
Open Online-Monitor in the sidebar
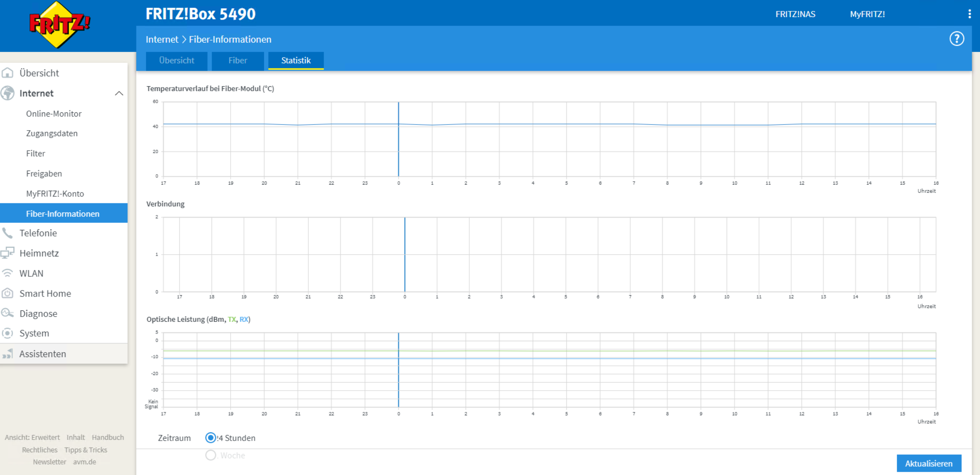(54, 114)
